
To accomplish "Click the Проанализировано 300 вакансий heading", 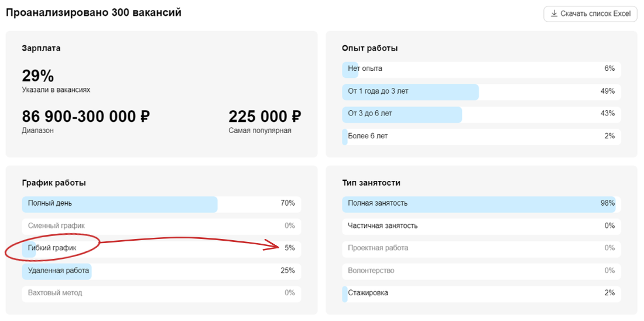I will [94, 13].
